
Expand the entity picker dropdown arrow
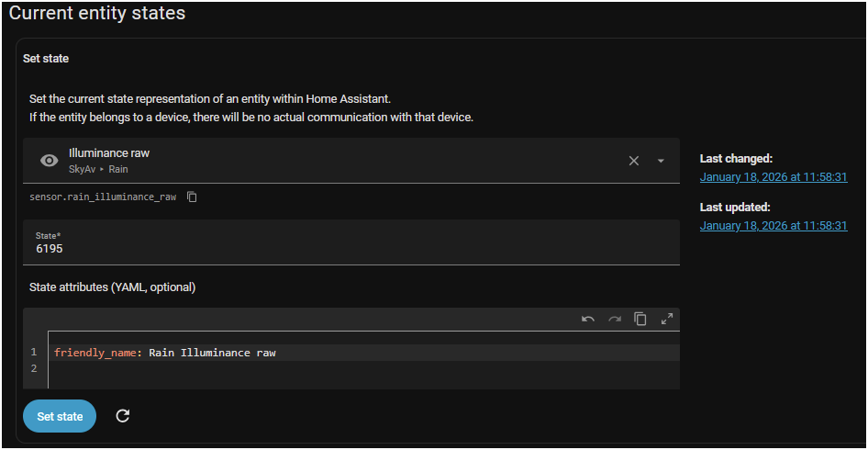tap(661, 161)
